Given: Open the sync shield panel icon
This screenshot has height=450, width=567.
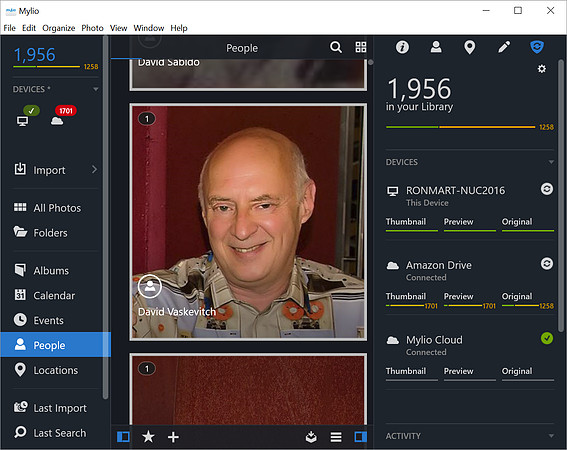Looking at the screenshot, I should click(x=537, y=47).
